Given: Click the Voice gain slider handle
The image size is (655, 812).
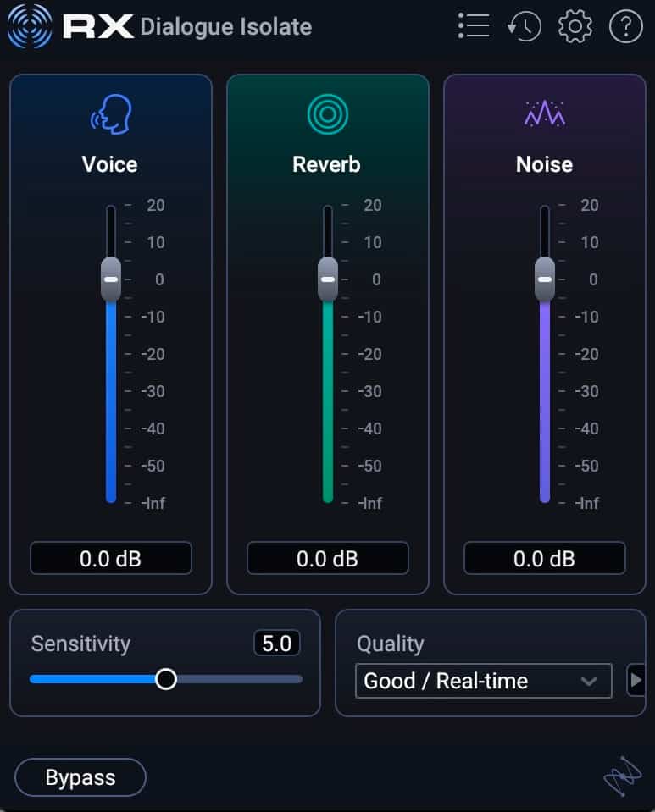Looking at the screenshot, I should pos(111,279).
